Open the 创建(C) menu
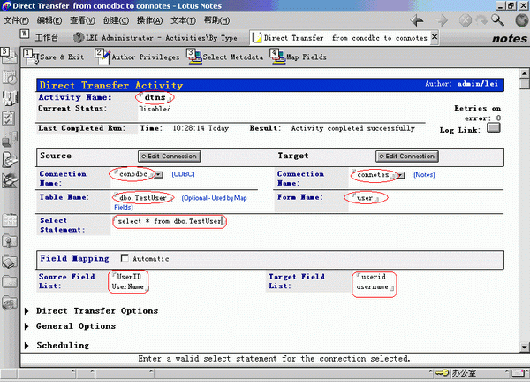The image size is (530, 382). 116,21
